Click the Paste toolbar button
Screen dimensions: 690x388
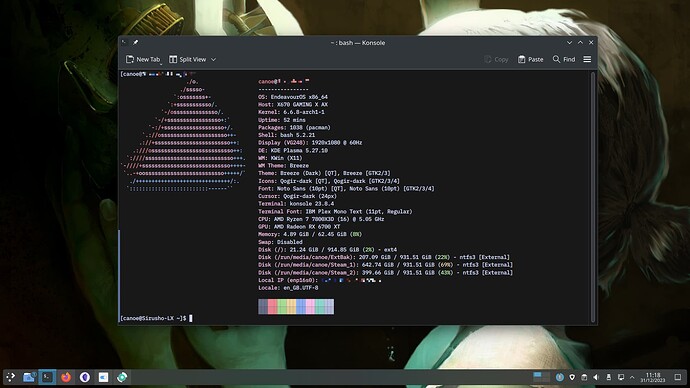(x=530, y=59)
